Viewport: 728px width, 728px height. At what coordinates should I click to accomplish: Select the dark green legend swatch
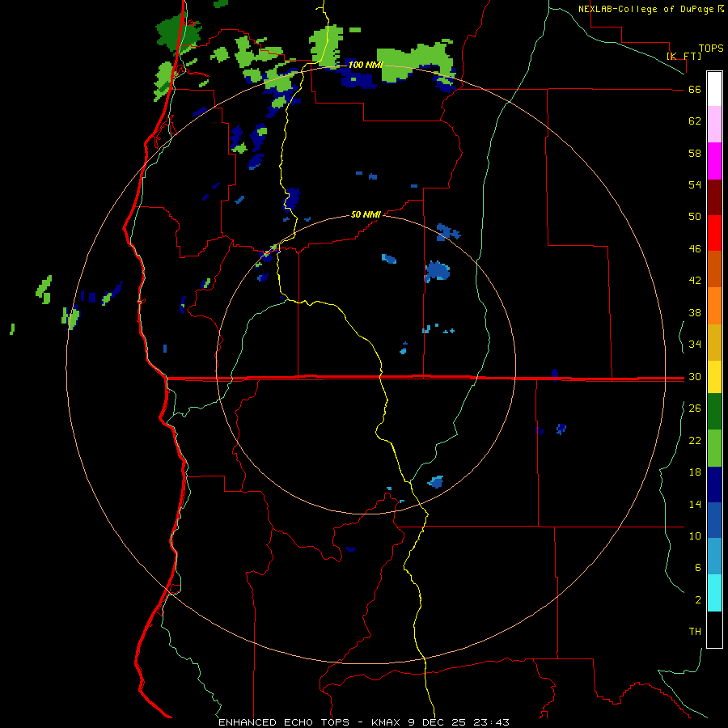tap(714, 412)
